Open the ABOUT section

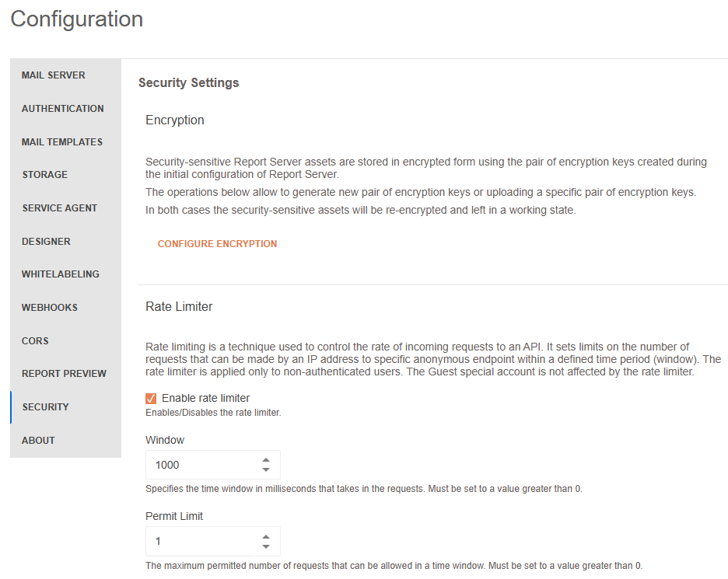(38, 440)
